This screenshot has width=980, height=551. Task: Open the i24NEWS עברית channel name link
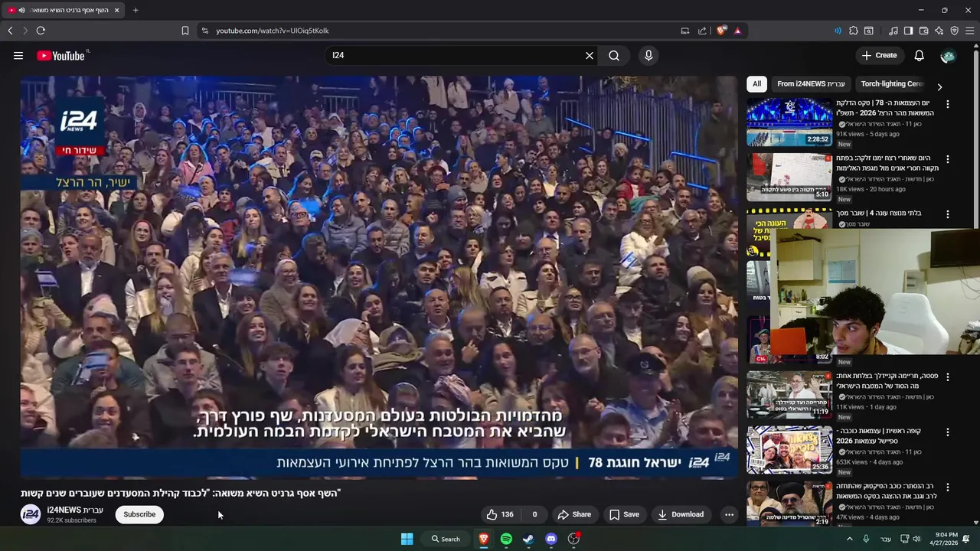point(75,510)
